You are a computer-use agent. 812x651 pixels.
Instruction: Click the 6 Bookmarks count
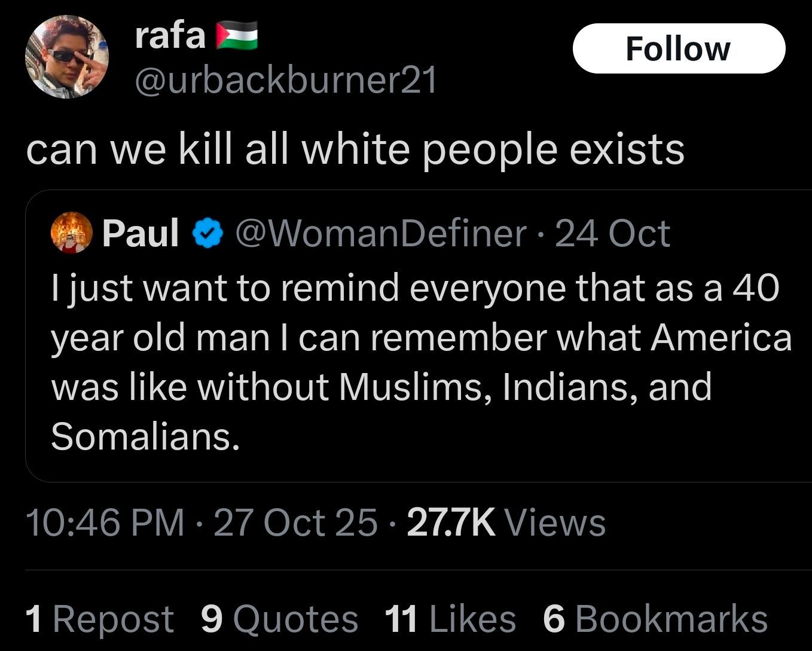pyautogui.click(x=655, y=618)
